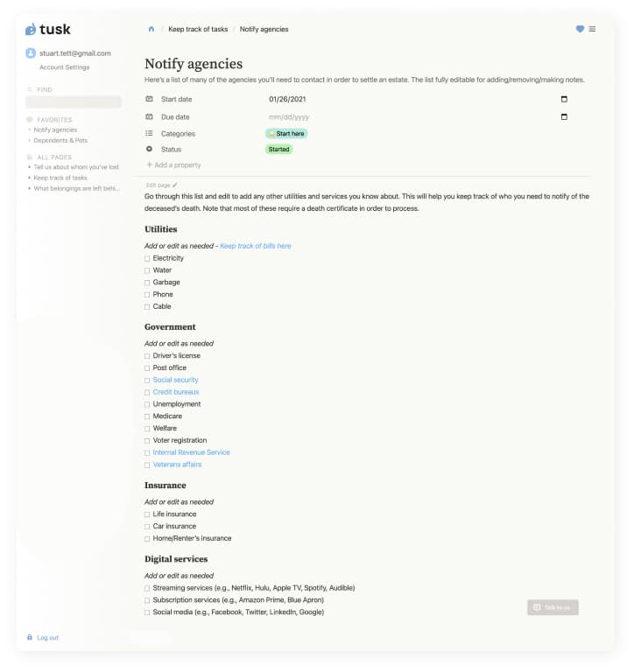Viewport: 634px width, 672px height.
Task: Open the Due date calendar picker icon
Action: pos(563,116)
